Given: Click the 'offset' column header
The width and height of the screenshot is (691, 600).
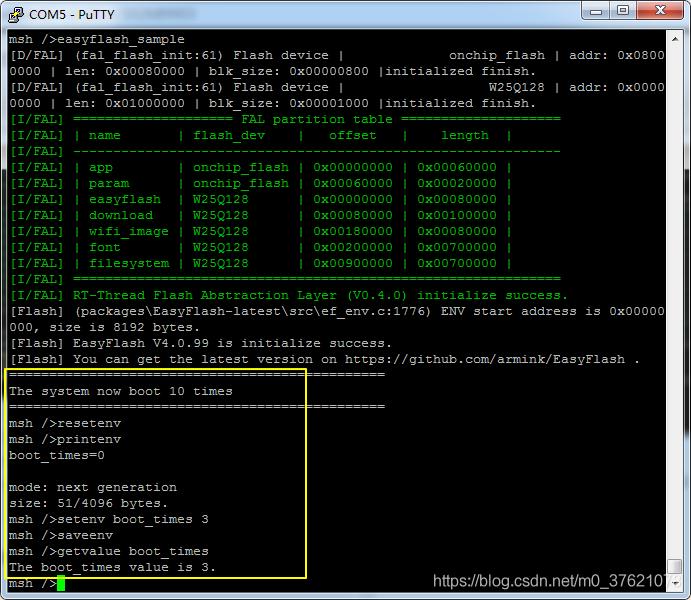Looking at the screenshot, I should (353, 136).
